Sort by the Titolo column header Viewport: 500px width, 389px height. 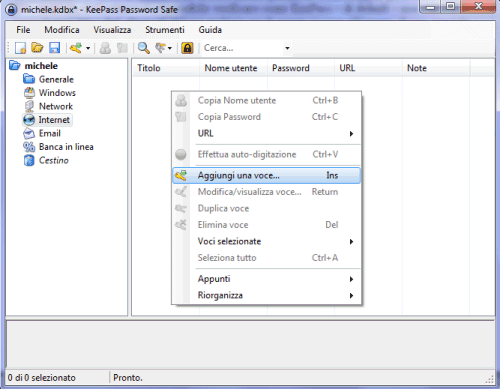pos(166,68)
